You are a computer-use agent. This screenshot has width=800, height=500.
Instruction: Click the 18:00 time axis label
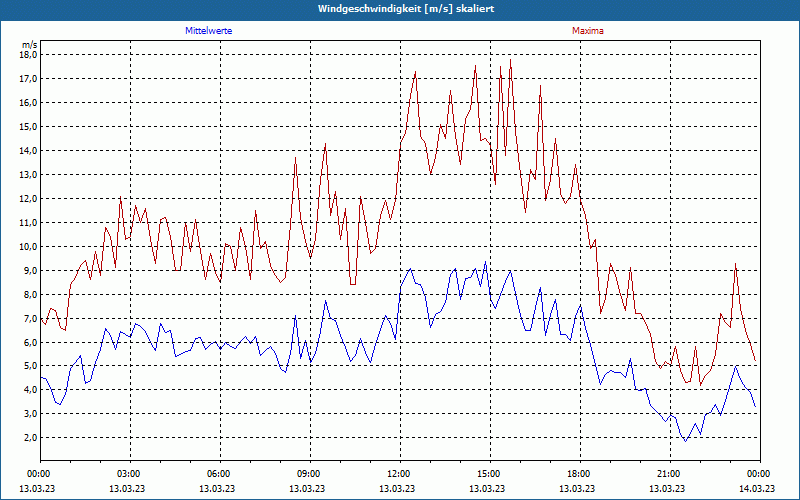pyautogui.click(x=579, y=474)
